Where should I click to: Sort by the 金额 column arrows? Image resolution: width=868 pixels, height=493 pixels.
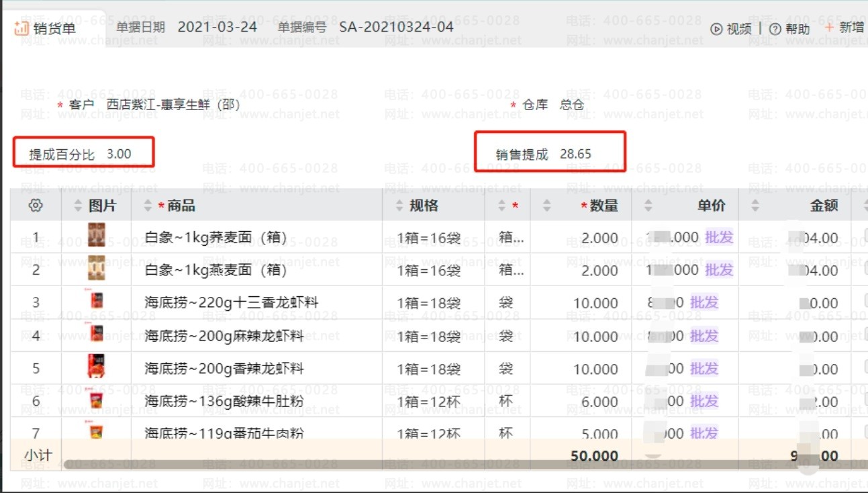(x=755, y=206)
